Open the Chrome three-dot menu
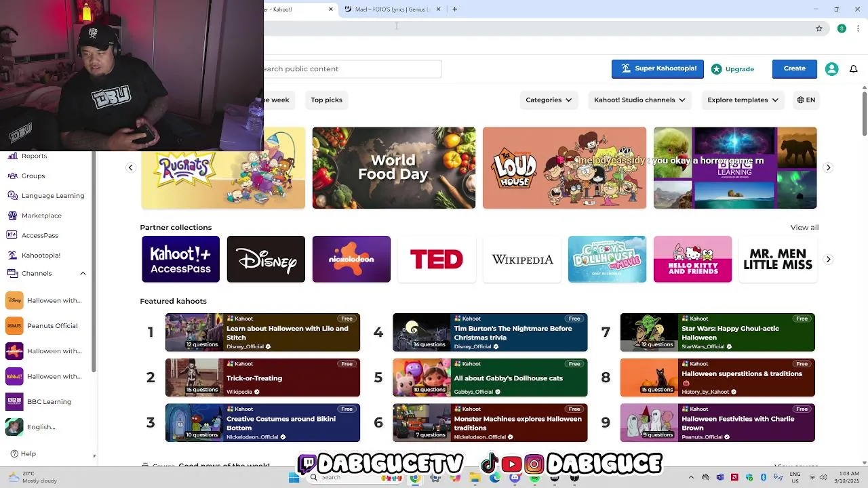868x488 pixels. point(858,28)
